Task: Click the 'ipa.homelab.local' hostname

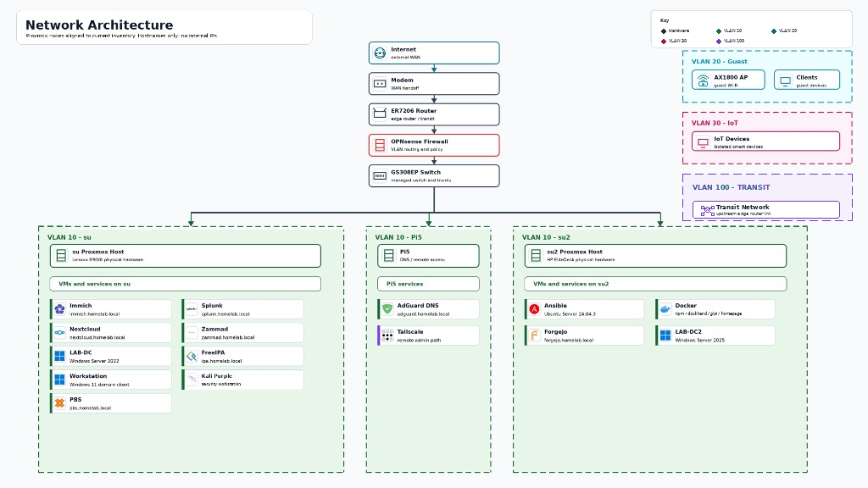Action: pos(221,361)
